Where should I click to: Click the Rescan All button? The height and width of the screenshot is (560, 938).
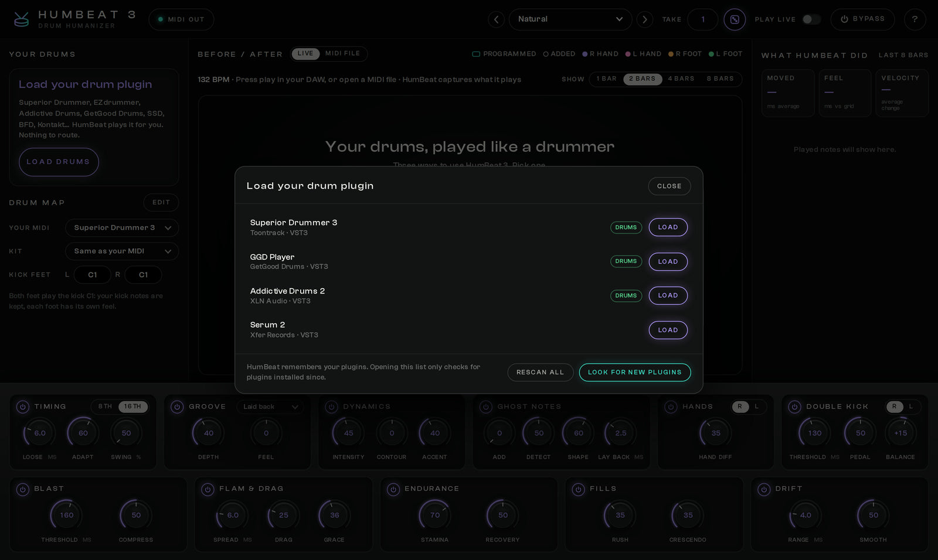(540, 373)
